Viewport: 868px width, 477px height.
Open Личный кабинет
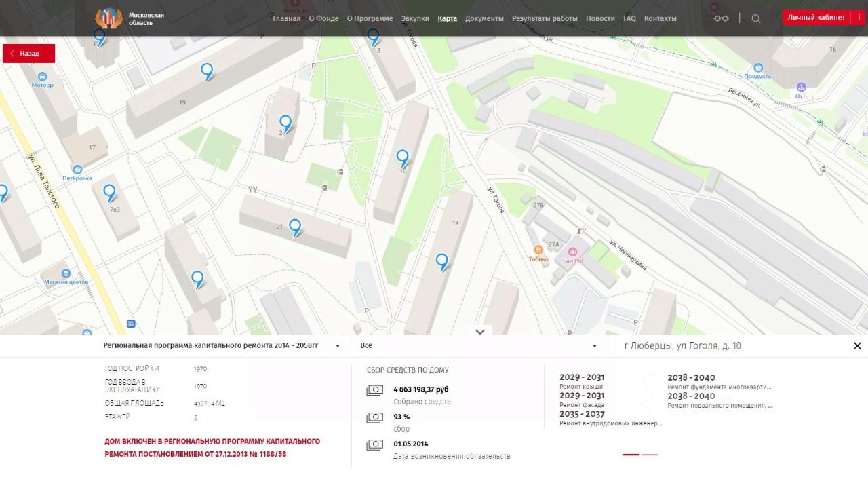click(x=816, y=18)
